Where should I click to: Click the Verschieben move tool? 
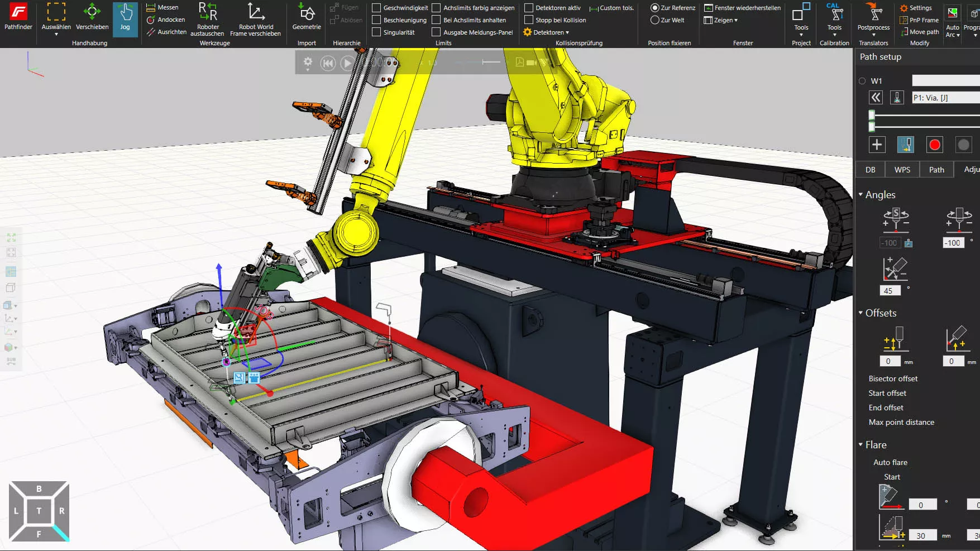coord(92,17)
